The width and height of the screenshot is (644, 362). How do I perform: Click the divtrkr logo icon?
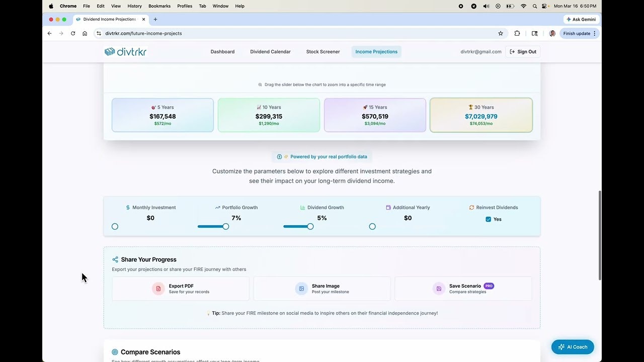[x=110, y=51]
